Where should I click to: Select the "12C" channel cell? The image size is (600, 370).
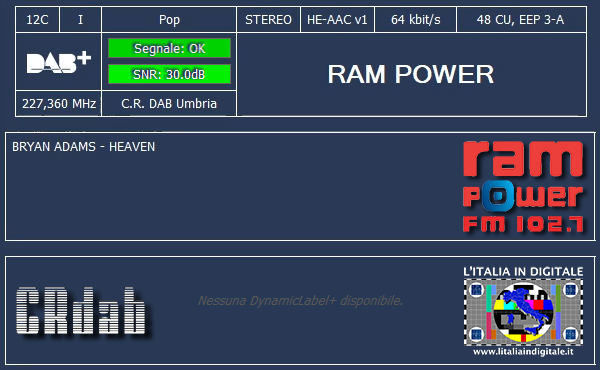coord(37,20)
